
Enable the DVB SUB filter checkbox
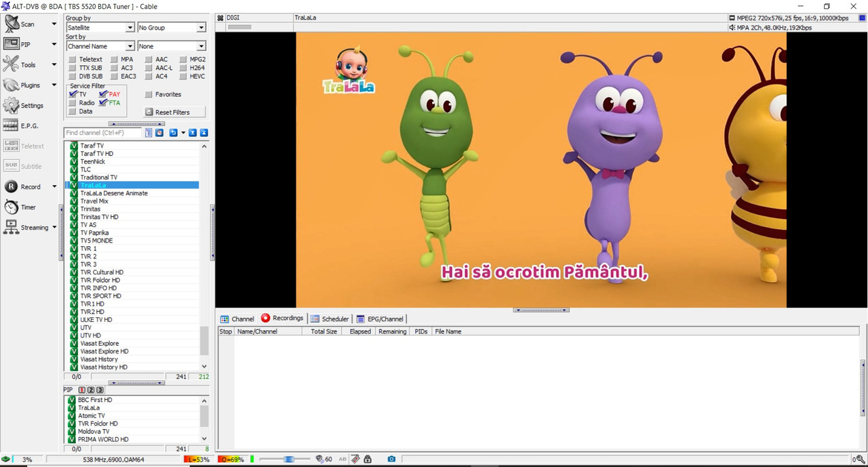tap(73, 77)
